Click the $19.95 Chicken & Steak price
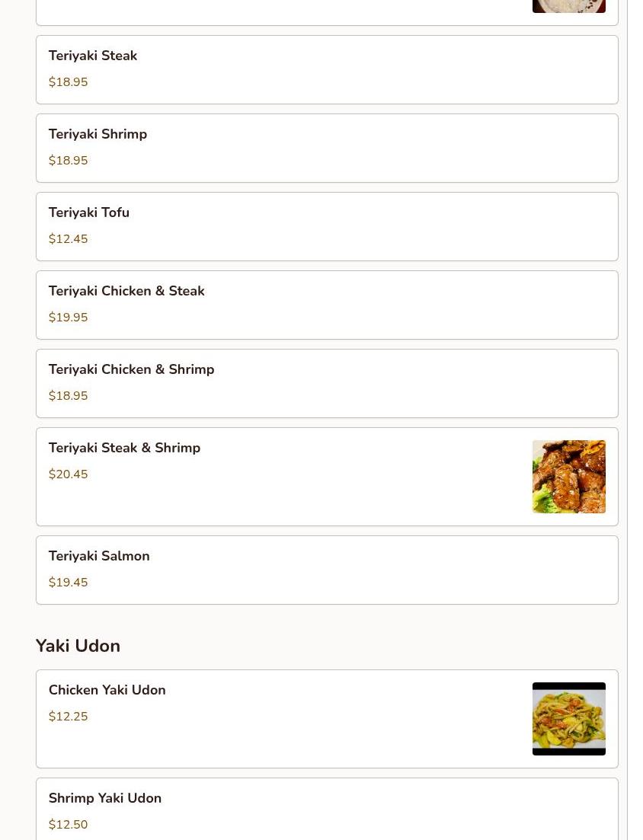The height and width of the screenshot is (840, 643). 68,317
